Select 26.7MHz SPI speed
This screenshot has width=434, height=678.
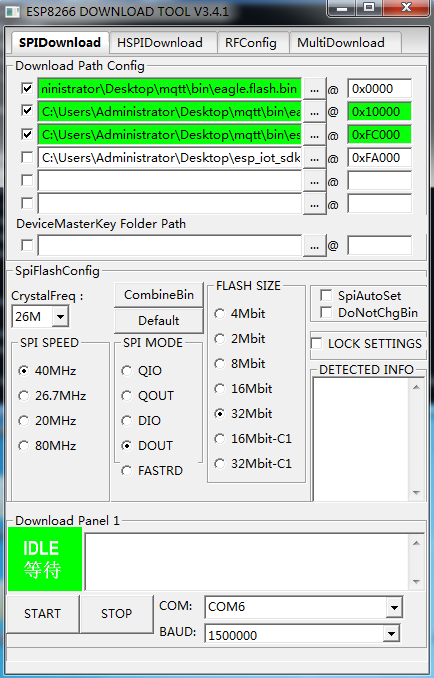click(x=52, y=396)
